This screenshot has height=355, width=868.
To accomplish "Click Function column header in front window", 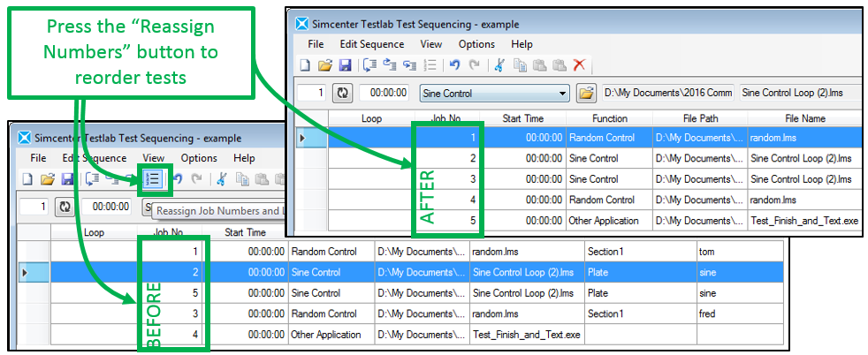I will coord(610,118).
